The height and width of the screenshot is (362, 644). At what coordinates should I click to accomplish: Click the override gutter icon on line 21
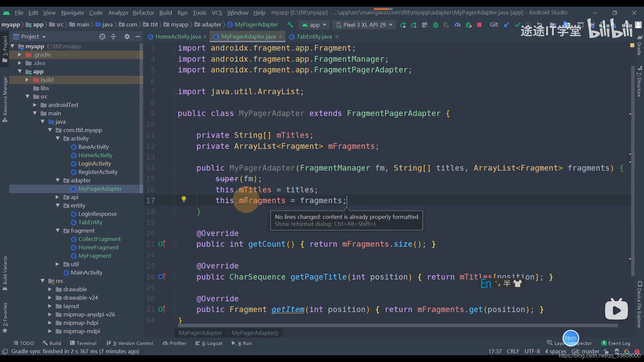tap(162, 244)
